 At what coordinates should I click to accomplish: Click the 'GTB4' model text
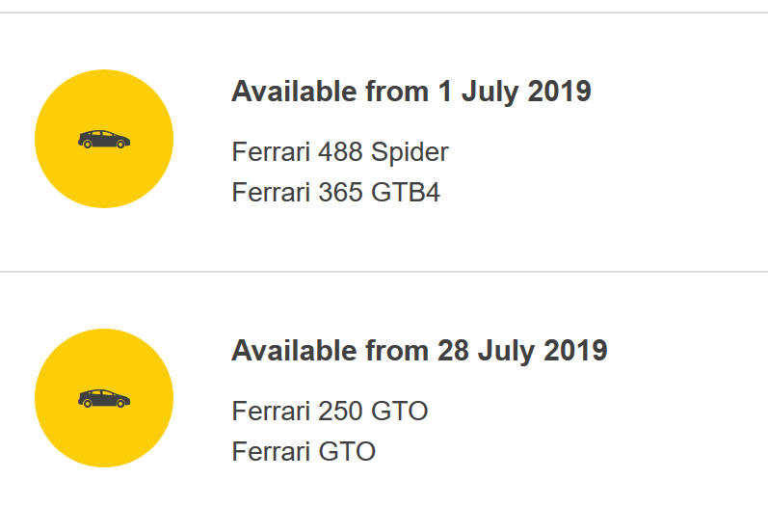(406, 193)
